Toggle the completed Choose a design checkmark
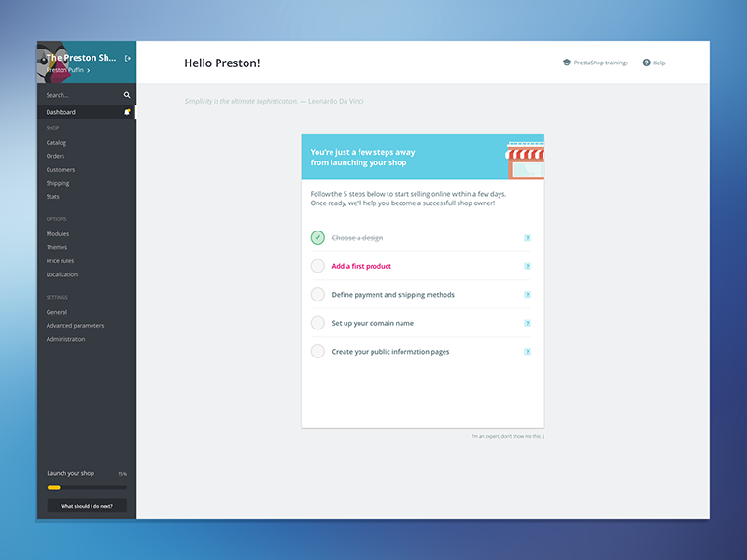The width and height of the screenshot is (747, 560). pyautogui.click(x=317, y=238)
